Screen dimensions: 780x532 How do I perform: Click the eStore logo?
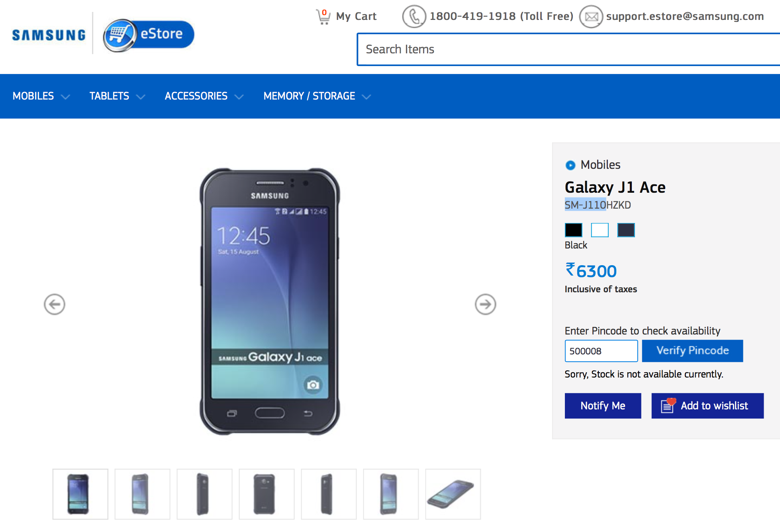tap(149, 35)
